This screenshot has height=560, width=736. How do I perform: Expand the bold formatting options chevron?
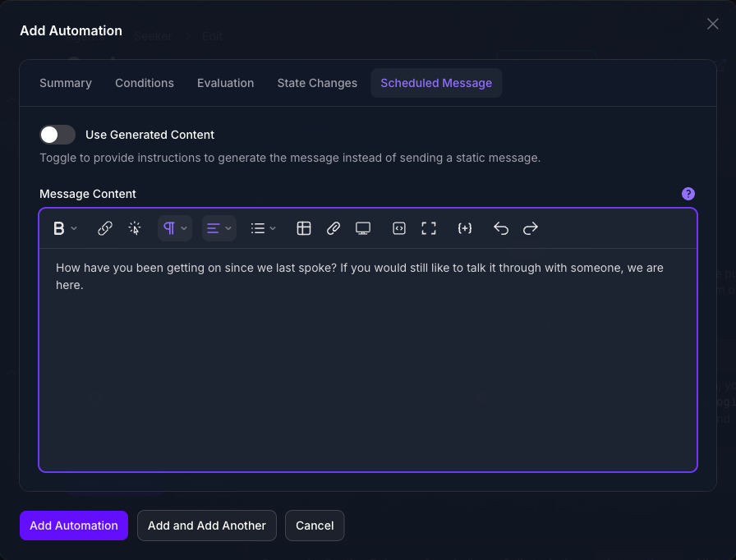click(74, 228)
